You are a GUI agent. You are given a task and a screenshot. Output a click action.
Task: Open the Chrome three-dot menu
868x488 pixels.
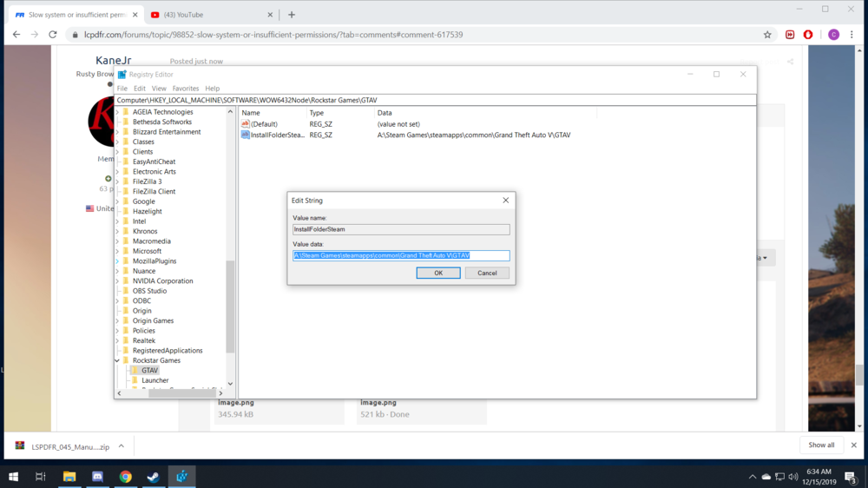(x=853, y=35)
